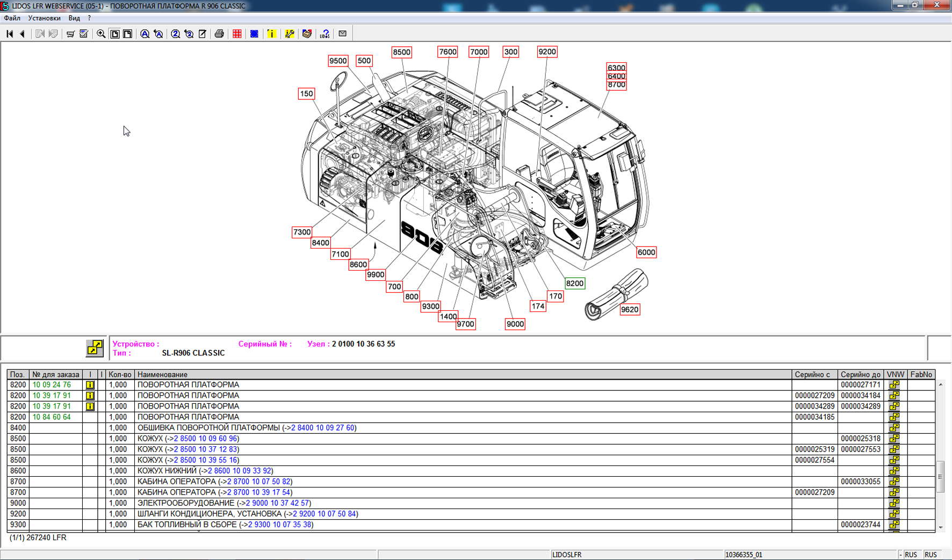
Task: Click the printer icon in toolbar
Action: (x=219, y=34)
